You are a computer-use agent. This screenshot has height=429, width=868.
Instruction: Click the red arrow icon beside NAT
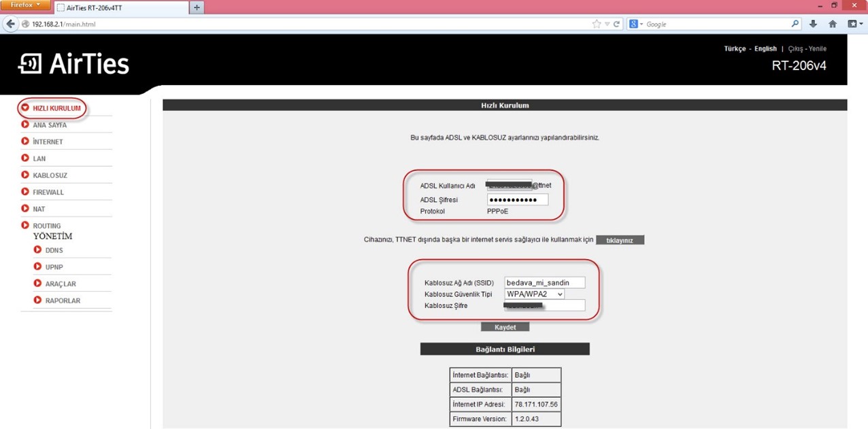pos(25,208)
